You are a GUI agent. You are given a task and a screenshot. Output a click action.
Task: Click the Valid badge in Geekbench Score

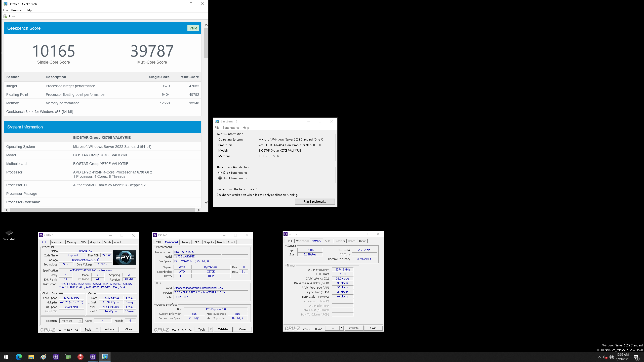(x=193, y=28)
